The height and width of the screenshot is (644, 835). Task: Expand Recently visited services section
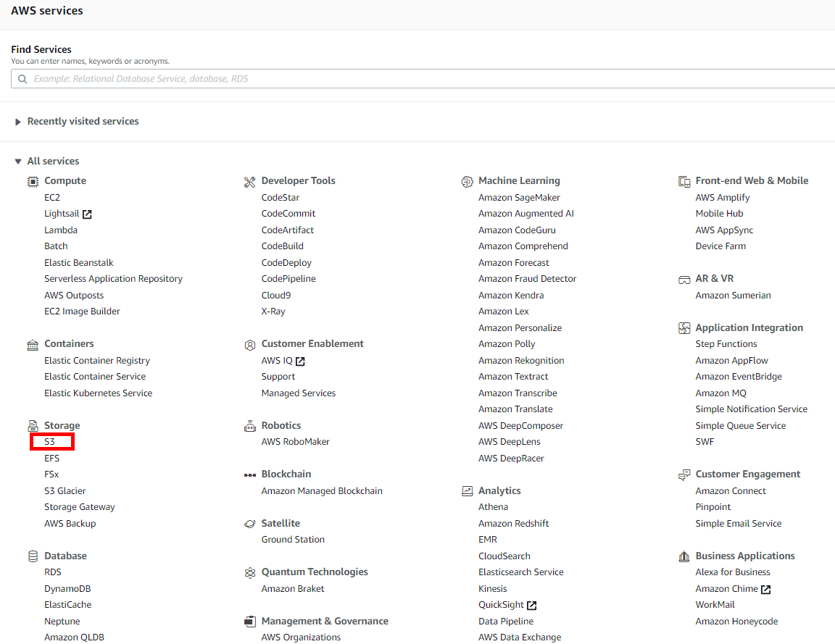(x=18, y=122)
